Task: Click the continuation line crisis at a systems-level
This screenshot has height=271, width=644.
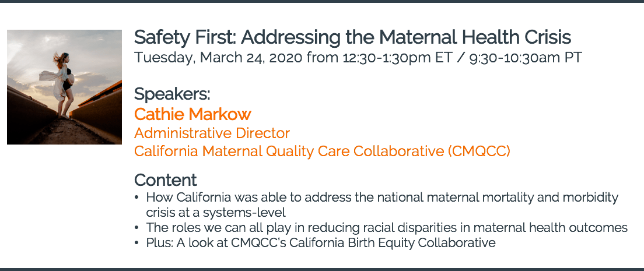Action: pyautogui.click(x=216, y=213)
